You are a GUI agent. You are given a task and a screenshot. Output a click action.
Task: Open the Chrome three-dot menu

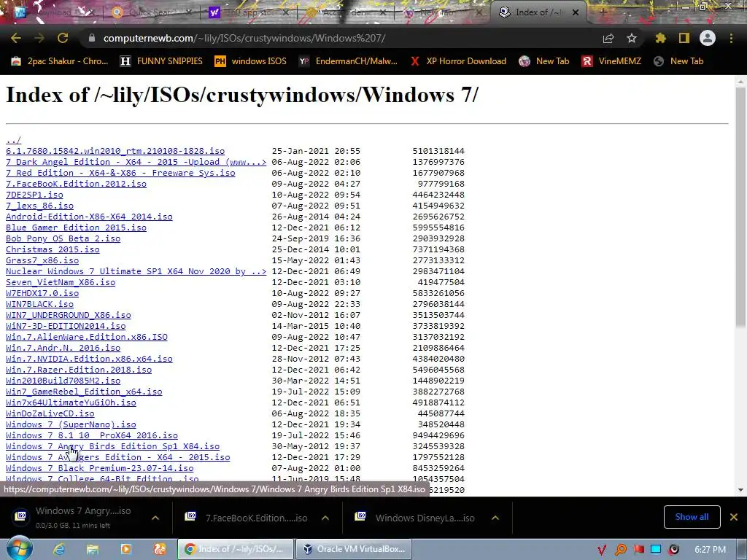click(x=731, y=38)
